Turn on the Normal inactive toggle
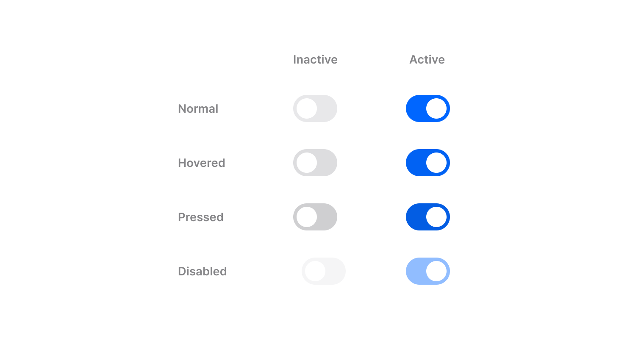Screen dimensions: 644x344 [315, 108]
